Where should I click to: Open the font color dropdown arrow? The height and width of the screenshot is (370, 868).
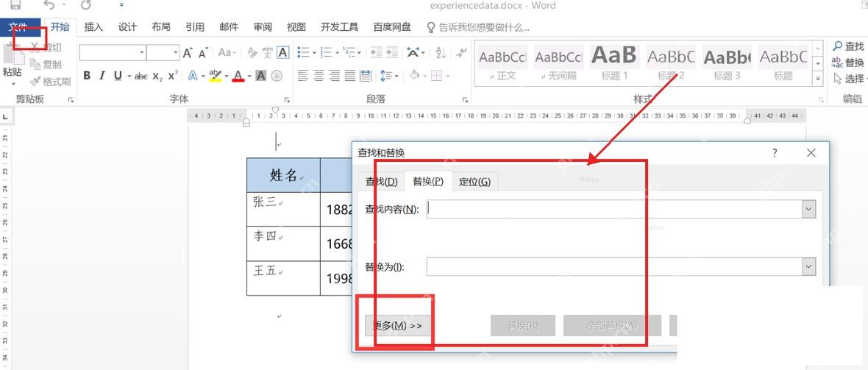[x=249, y=76]
